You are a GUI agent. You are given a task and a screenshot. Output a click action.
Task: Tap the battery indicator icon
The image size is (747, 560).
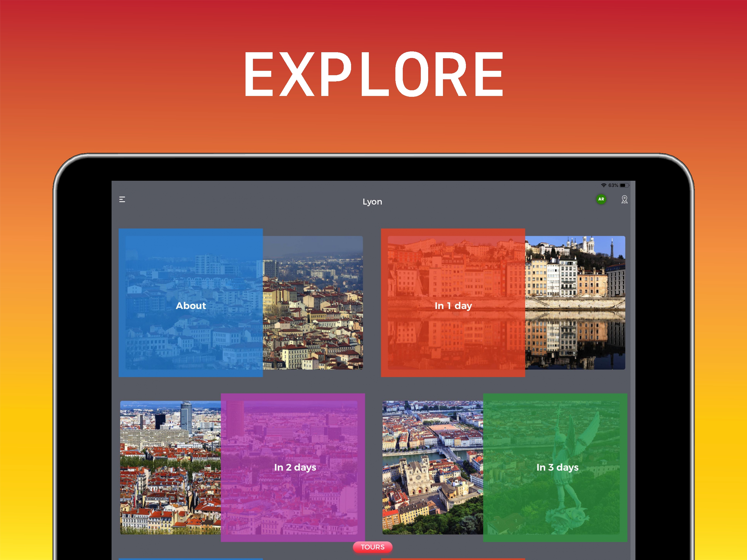(x=624, y=185)
